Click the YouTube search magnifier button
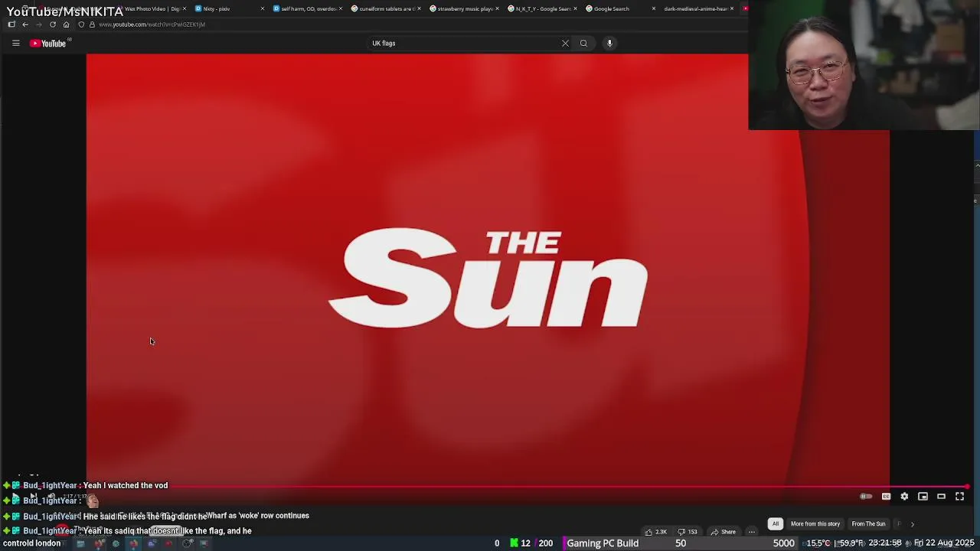The image size is (980, 551). [583, 44]
